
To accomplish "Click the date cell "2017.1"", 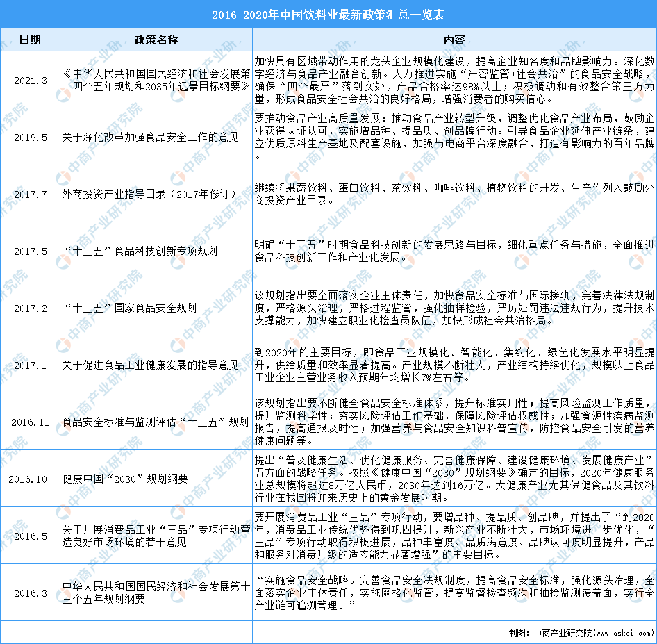I will pos(30,365).
